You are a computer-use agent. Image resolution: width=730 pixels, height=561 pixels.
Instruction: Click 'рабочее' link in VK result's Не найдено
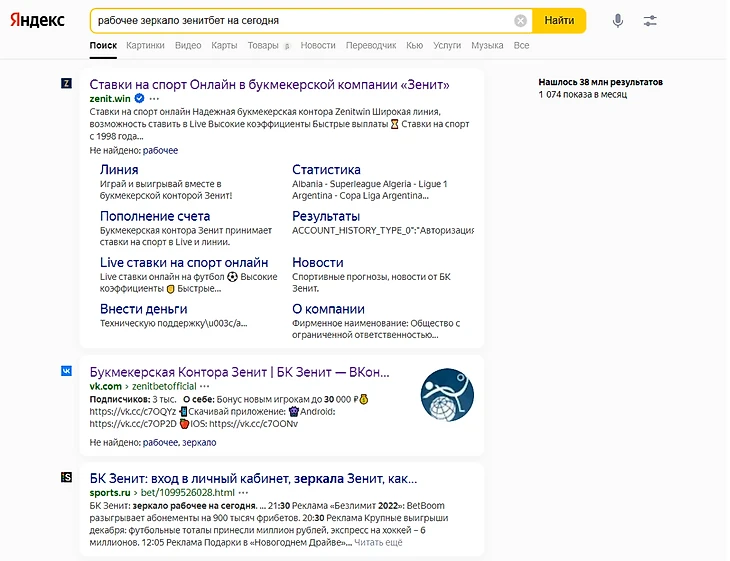click(x=160, y=442)
